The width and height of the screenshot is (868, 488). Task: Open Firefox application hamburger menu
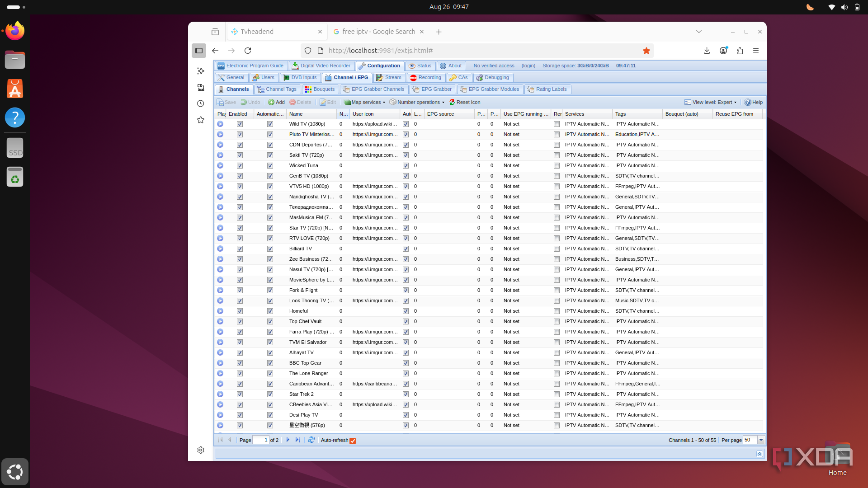(756, 51)
